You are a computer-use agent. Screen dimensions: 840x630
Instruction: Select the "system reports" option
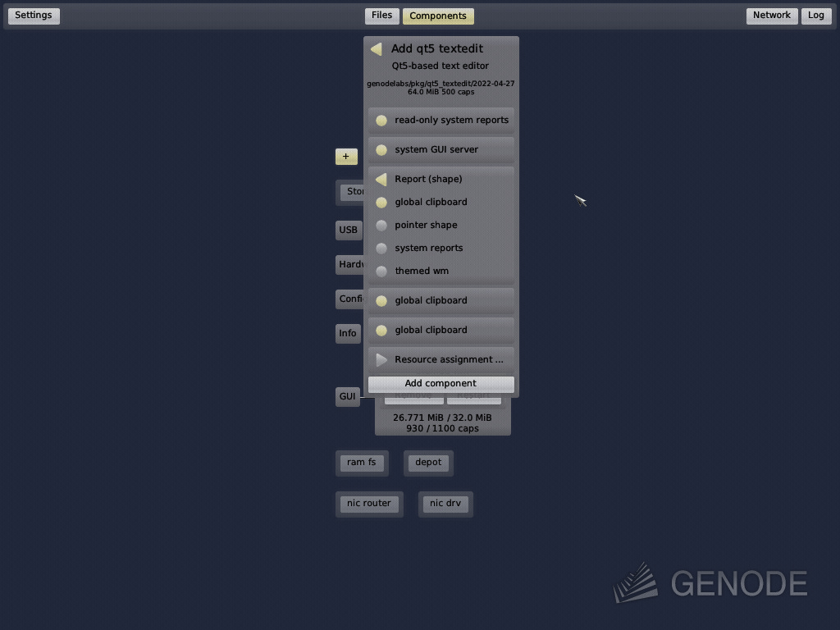point(428,248)
